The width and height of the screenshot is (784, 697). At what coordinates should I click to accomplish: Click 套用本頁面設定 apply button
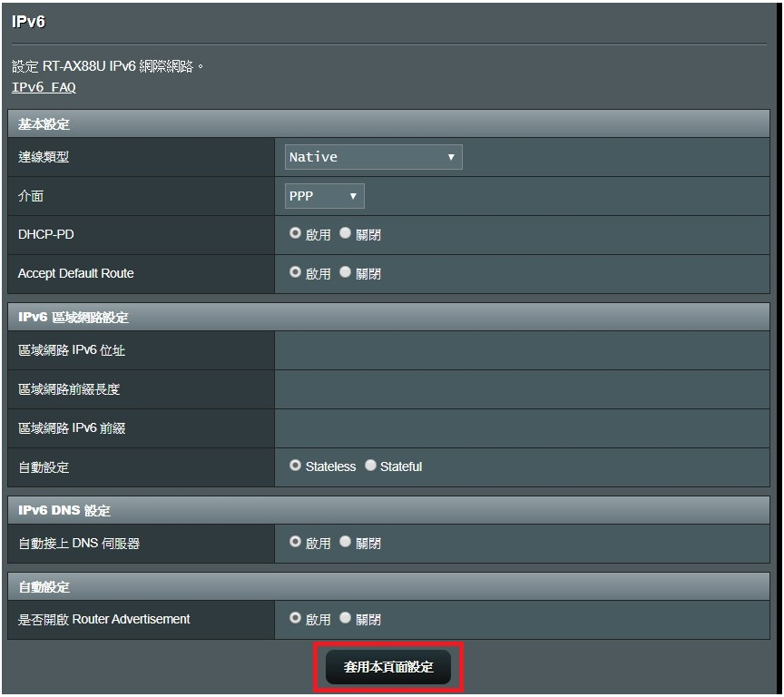pyautogui.click(x=388, y=667)
